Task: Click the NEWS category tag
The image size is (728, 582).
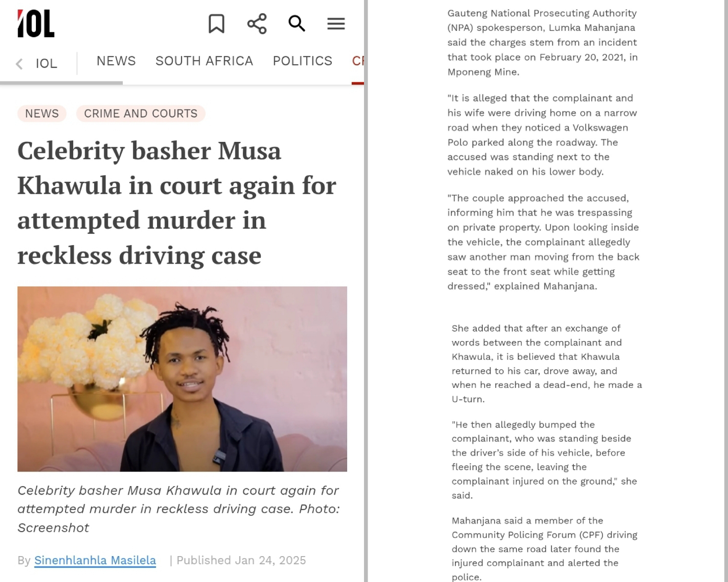Action: 42,113
